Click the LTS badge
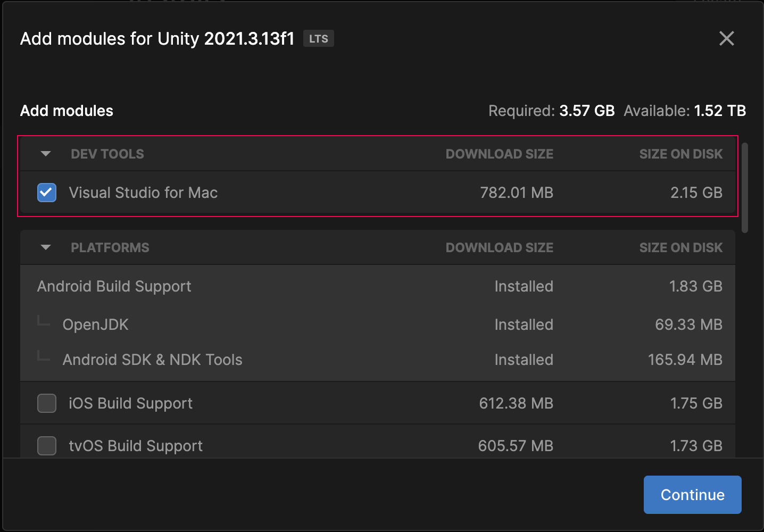764x532 pixels. (319, 39)
